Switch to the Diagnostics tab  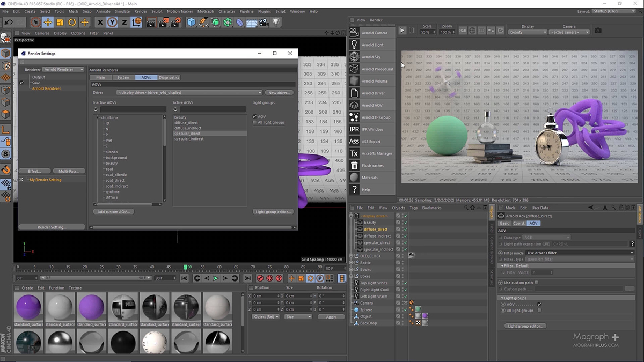[169, 77]
